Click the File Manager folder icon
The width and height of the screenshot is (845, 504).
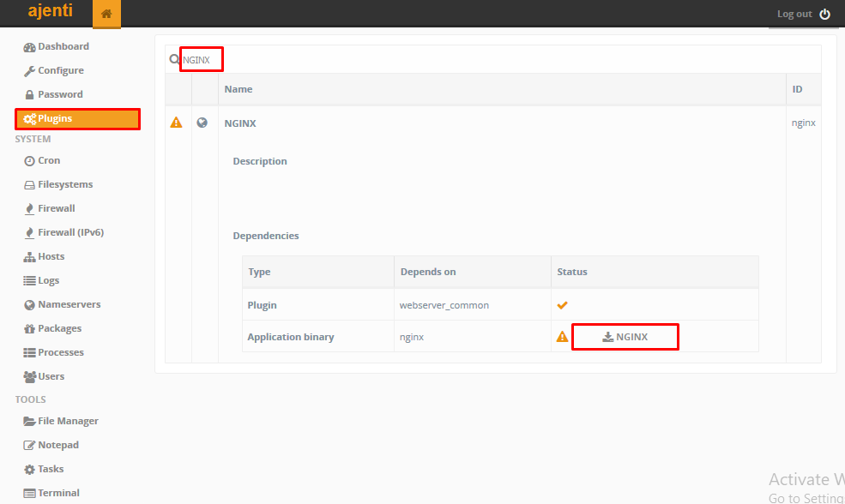click(x=29, y=421)
